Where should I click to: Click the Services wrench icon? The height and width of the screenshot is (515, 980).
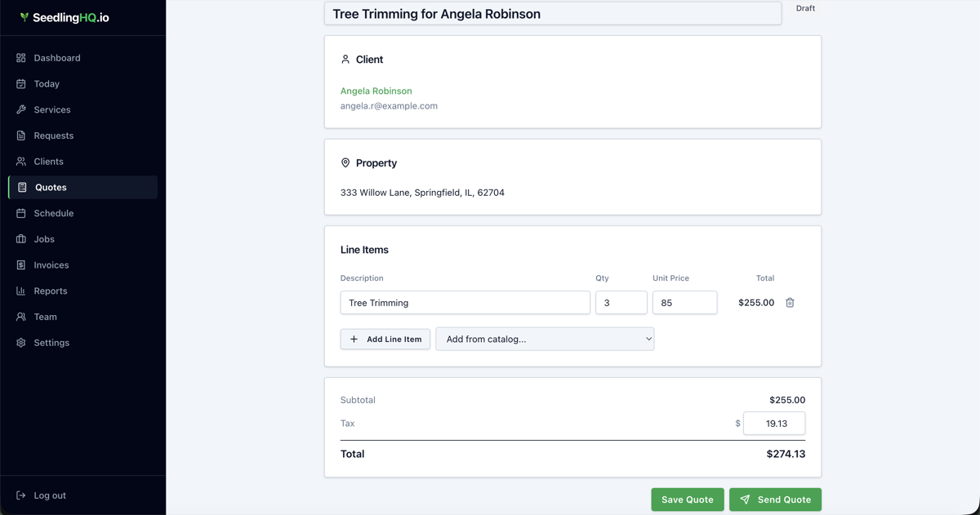coord(21,109)
